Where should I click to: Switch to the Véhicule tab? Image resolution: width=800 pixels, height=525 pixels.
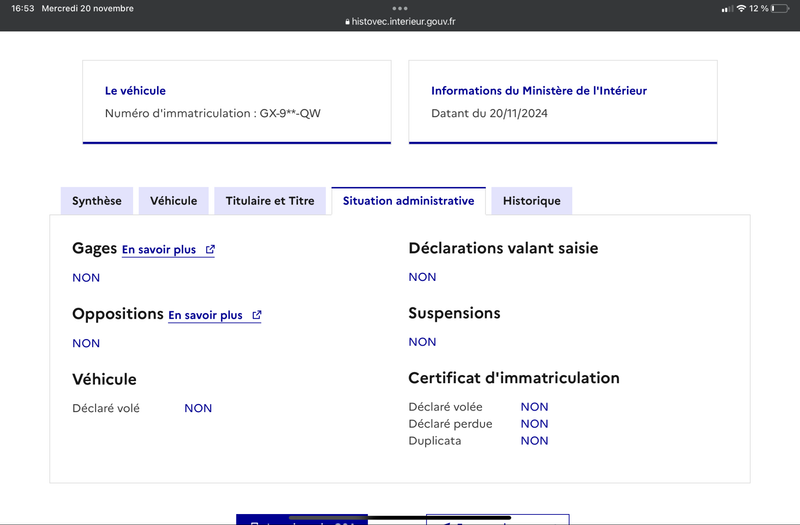(173, 201)
